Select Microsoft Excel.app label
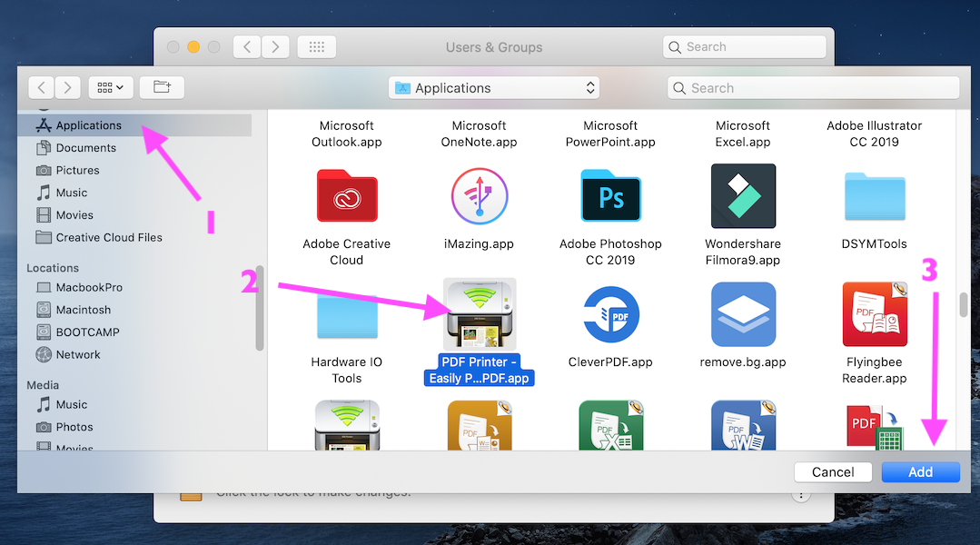 tap(743, 134)
